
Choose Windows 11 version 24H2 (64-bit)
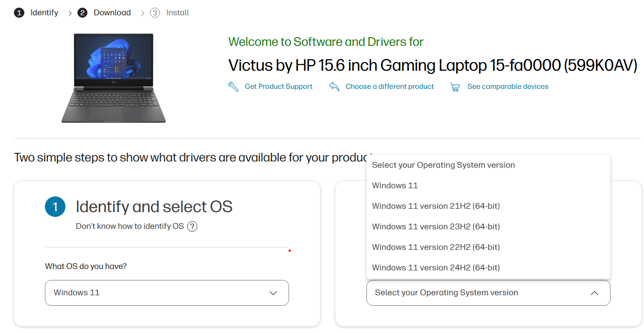pos(488,268)
